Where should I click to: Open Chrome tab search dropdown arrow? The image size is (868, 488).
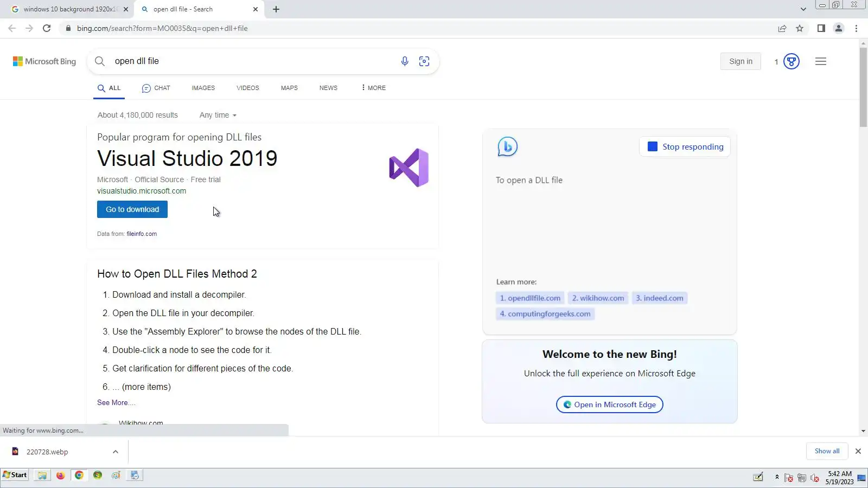point(803,9)
